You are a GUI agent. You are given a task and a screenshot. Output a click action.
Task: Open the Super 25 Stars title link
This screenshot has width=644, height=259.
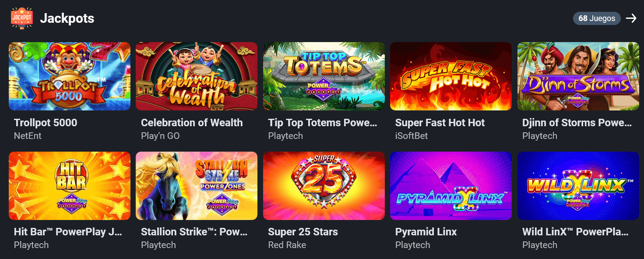coord(303,232)
